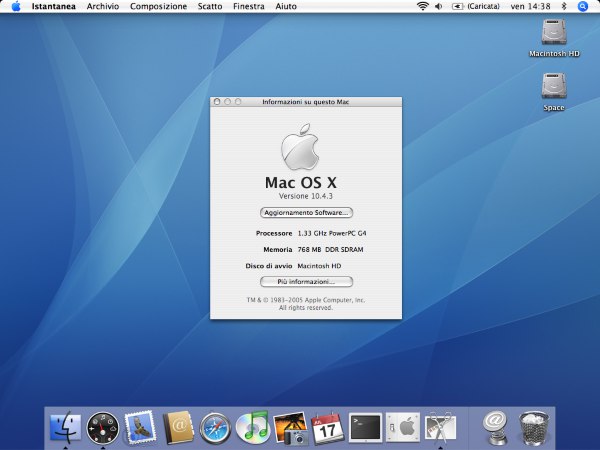The width and height of the screenshot is (600, 450).
Task: Click Aggiornamento Software button
Action: [306, 212]
